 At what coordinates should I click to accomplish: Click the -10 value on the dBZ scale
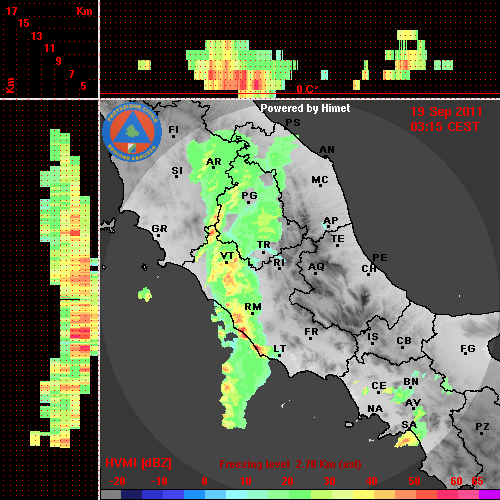(x=159, y=481)
